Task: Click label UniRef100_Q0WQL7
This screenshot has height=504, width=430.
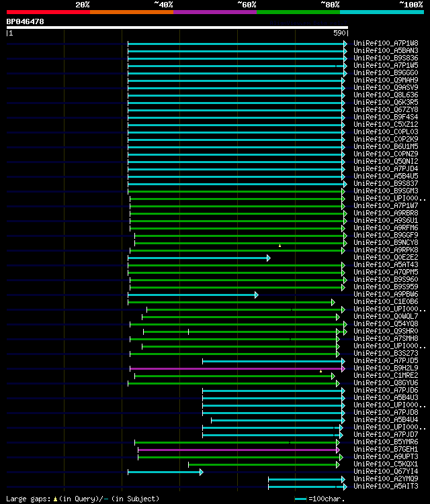Action: tap(386, 317)
